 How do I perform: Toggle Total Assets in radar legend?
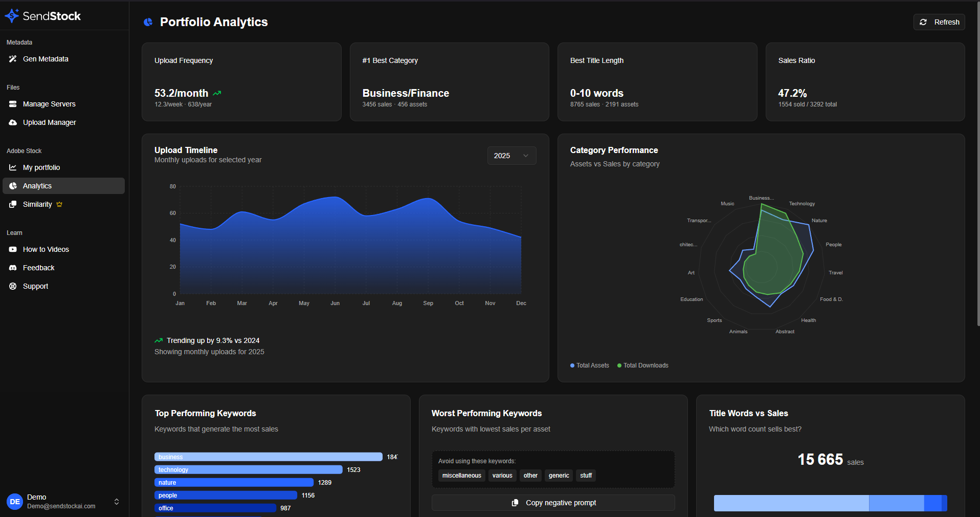point(589,365)
